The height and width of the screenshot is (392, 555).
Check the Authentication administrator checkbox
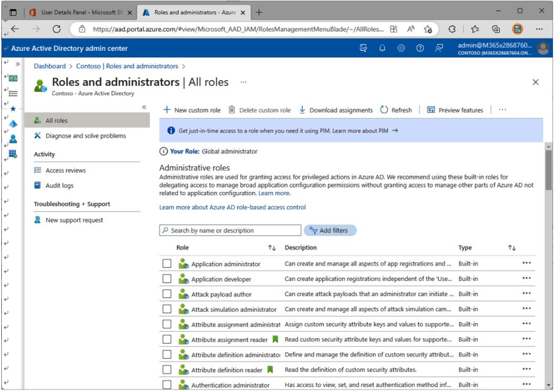tap(167, 385)
